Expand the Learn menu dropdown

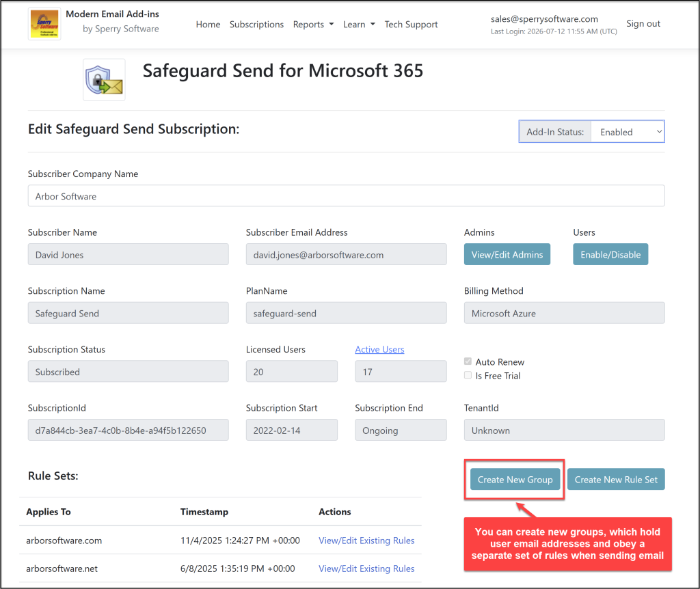[359, 25]
